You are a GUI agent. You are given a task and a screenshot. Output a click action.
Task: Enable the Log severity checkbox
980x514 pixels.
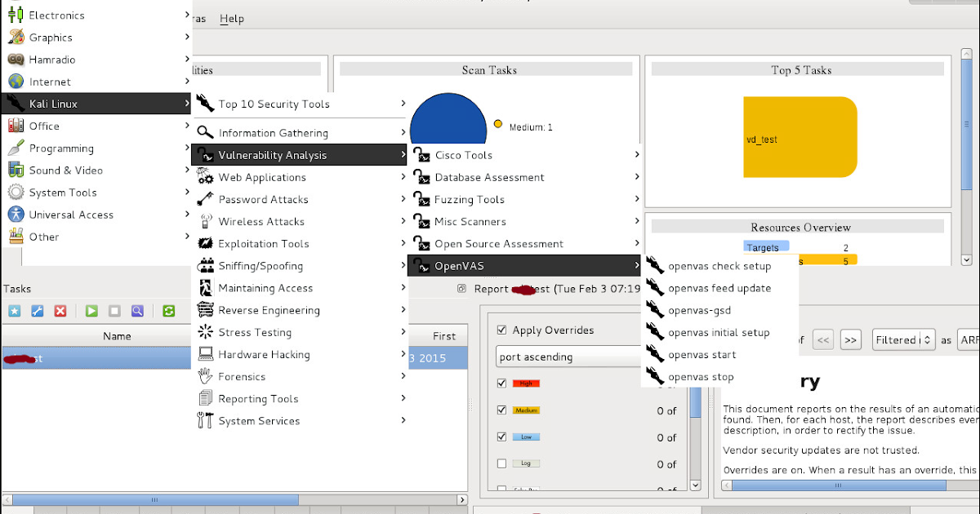(x=501, y=463)
